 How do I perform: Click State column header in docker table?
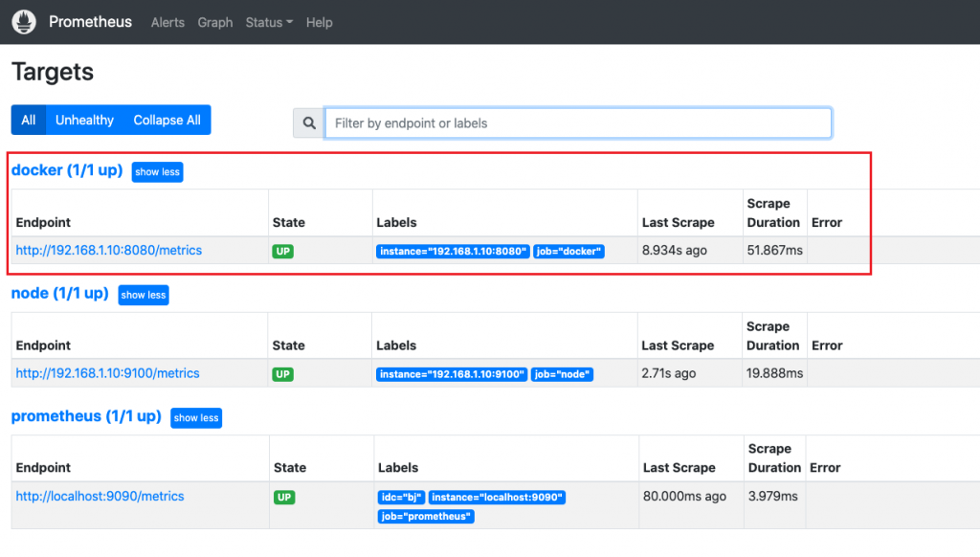tap(289, 223)
